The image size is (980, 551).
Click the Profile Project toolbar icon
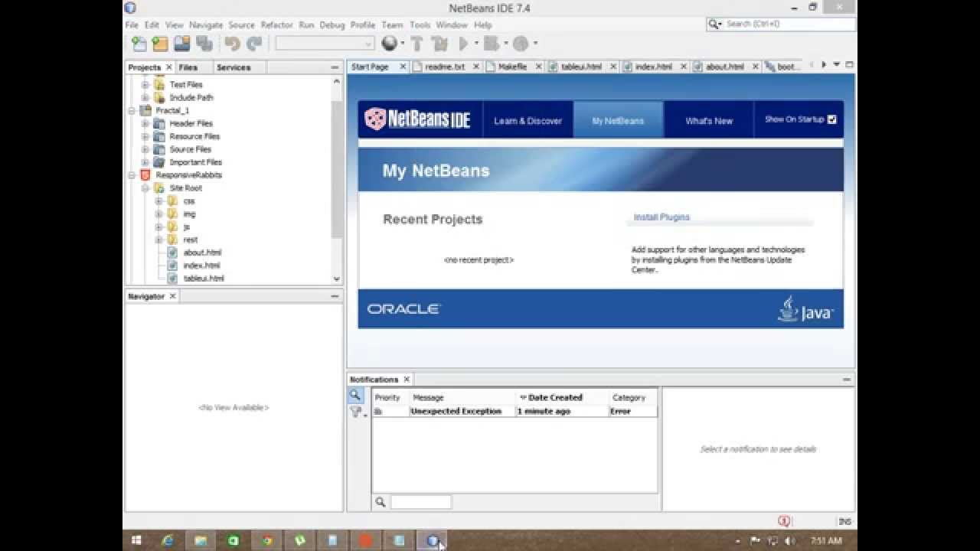(521, 44)
